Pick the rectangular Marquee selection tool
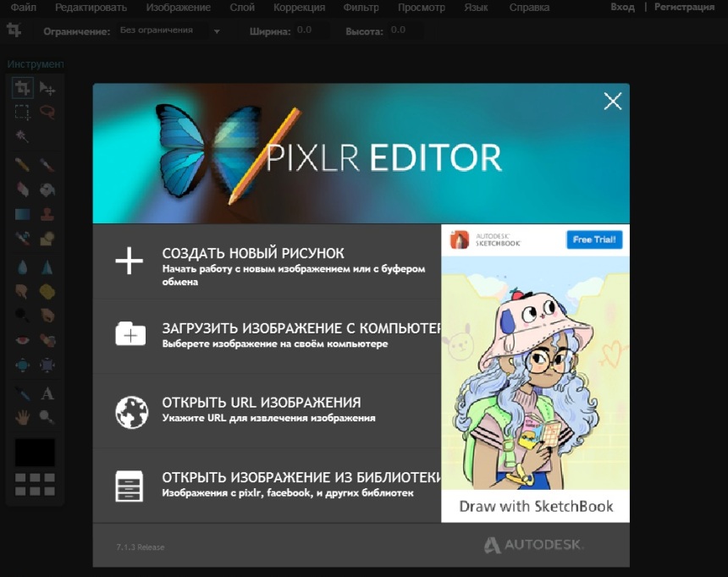 tap(22, 113)
